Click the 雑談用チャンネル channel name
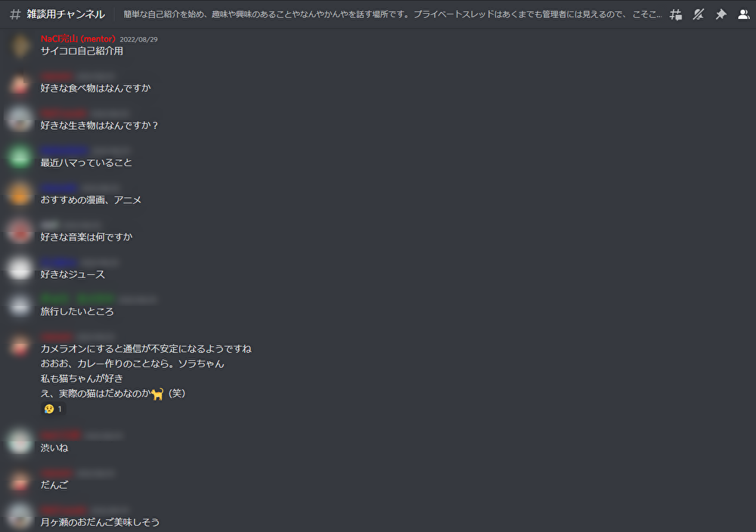The width and height of the screenshot is (756, 532). pyautogui.click(x=66, y=14)
